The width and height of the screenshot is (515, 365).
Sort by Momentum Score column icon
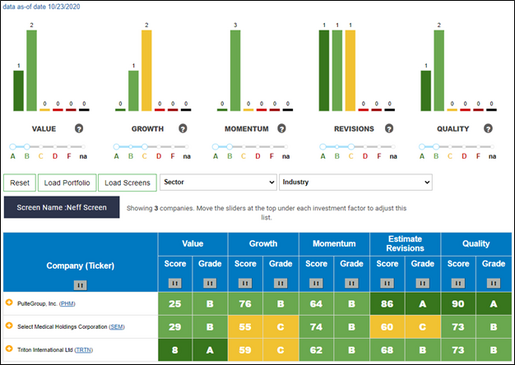click(316, 283)
